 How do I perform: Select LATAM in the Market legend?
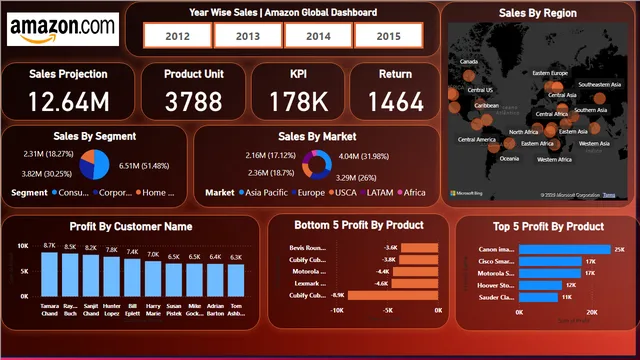click(377, 193)
